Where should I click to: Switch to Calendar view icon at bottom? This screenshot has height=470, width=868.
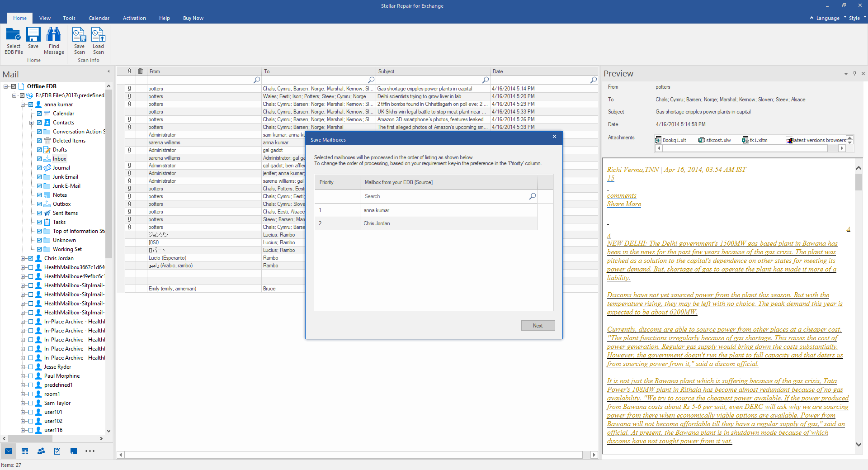tap(25, 451)
